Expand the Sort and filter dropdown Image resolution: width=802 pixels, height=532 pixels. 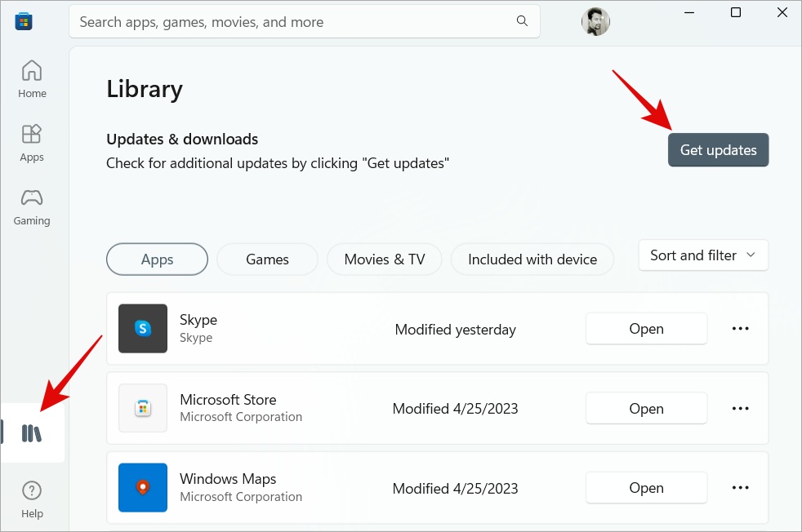click(x=703, y=255)
